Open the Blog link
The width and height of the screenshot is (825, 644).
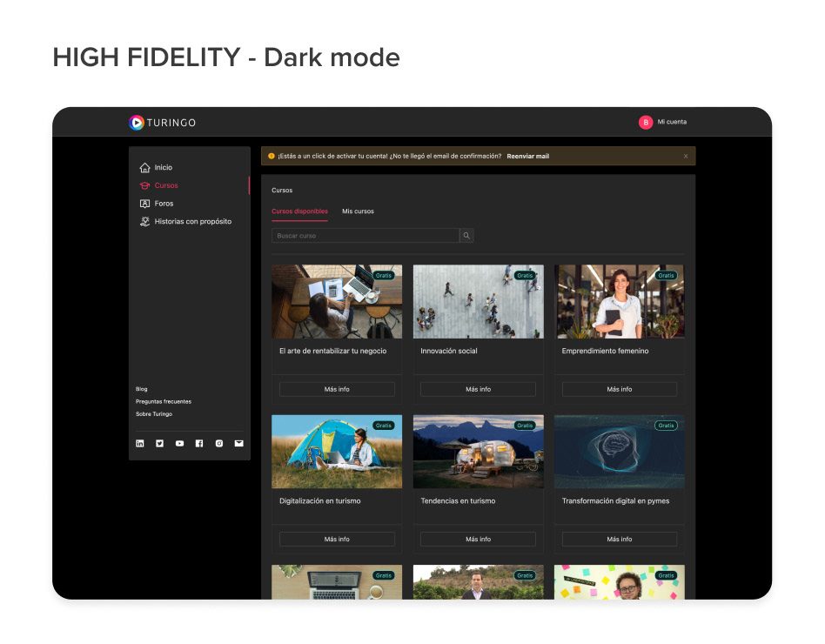[x=142, y=389]
